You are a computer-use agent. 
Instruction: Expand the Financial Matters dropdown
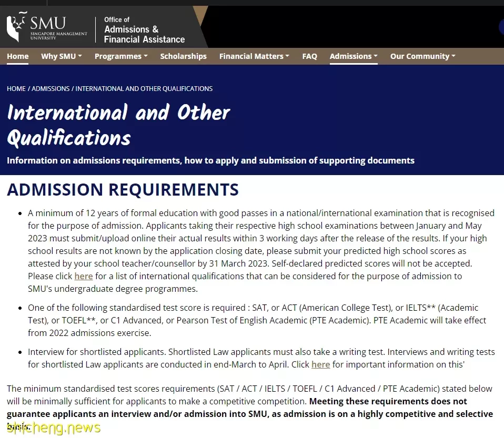coord(254,56)
